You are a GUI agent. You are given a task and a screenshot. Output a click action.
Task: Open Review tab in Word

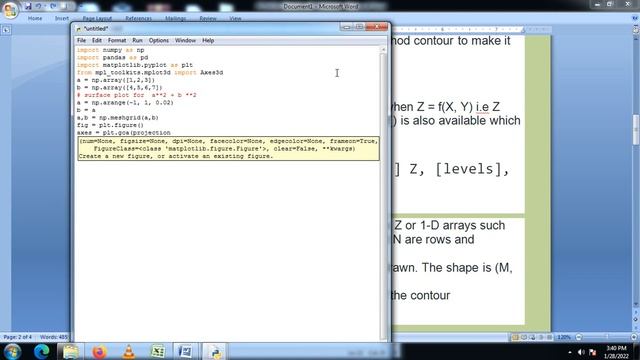pyautogui.click(x=208, y=18)
